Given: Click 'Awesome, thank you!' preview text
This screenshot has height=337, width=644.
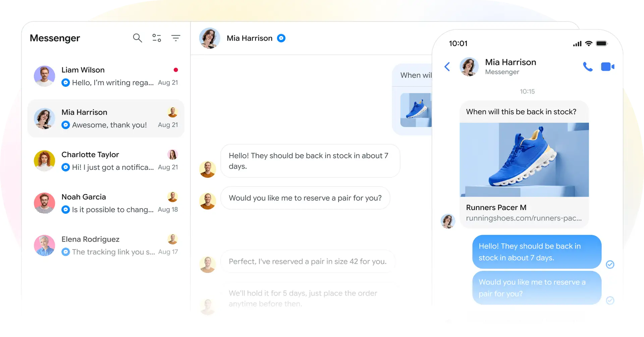Looking at the screenshot, I should pyautogui.click(x=109, y=125).
